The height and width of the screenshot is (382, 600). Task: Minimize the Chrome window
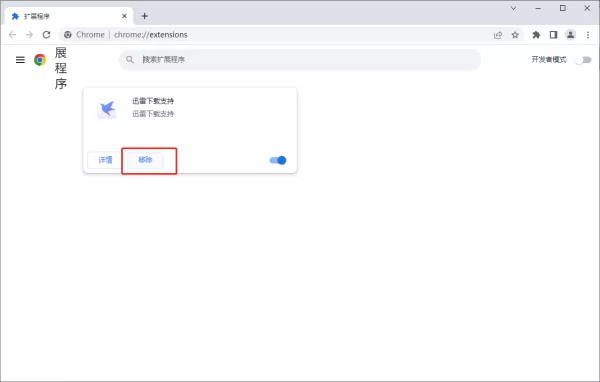pyautogui.click(x=538, y=8)
